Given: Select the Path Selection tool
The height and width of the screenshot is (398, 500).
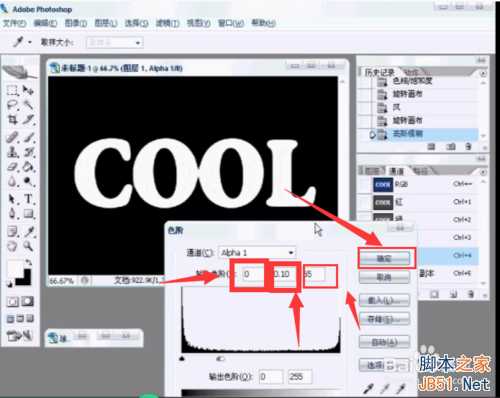Looking at the screenshot, I should coord(13,199).
